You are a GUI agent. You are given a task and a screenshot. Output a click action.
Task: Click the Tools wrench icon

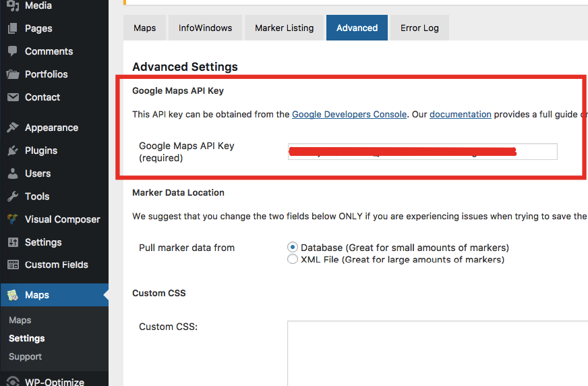[x=13, y=196]
